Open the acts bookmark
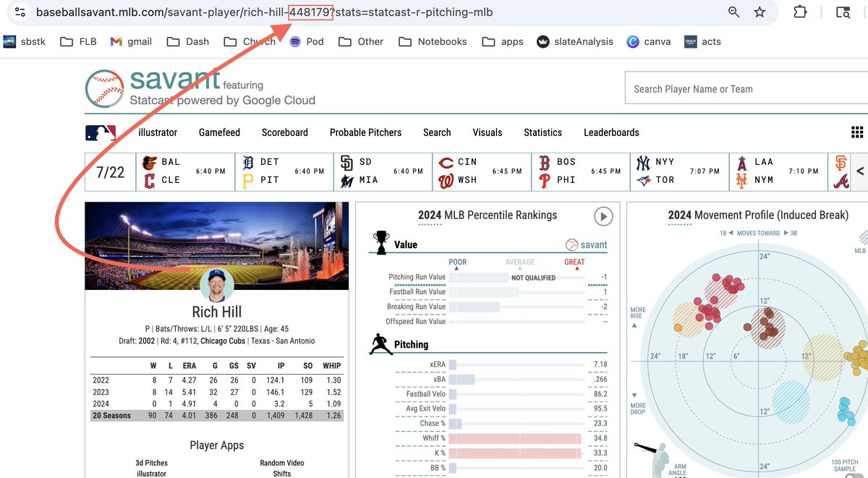Image resolution: width=868 pixels, height=478 pixels. [x=702, y=41]
